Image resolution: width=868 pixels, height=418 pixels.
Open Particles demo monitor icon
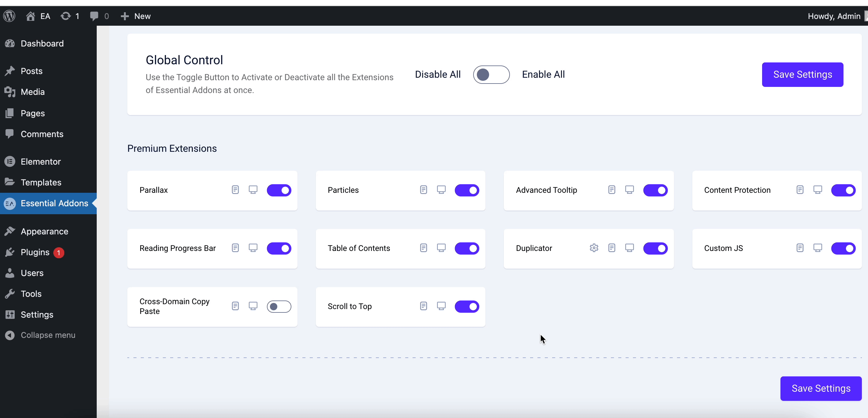[441, 190]
